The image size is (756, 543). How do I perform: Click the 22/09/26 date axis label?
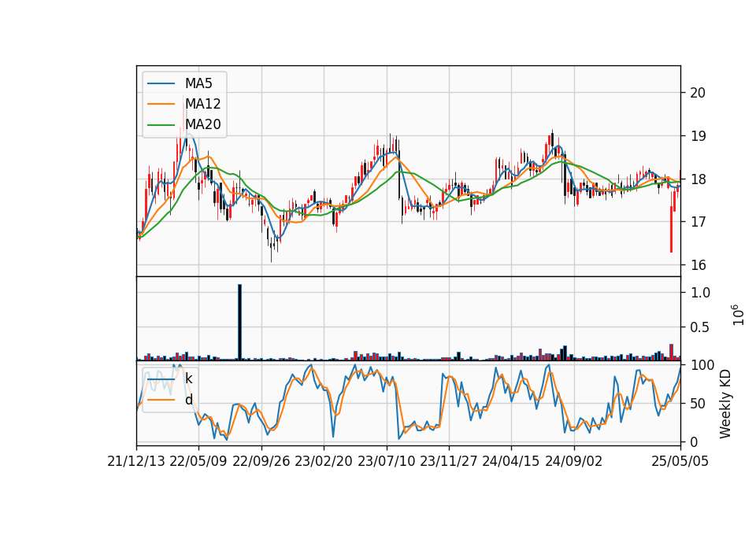tap(261, 461)
